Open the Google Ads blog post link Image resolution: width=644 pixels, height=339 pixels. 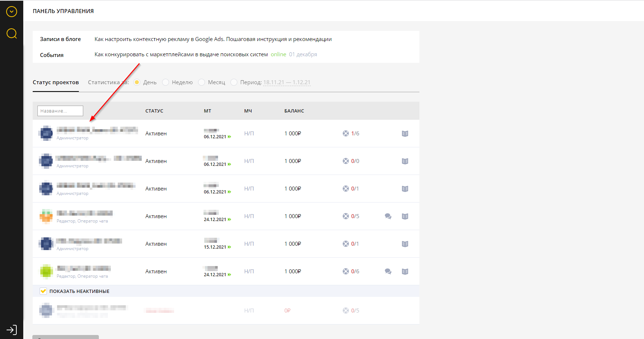tap(213, 39)
